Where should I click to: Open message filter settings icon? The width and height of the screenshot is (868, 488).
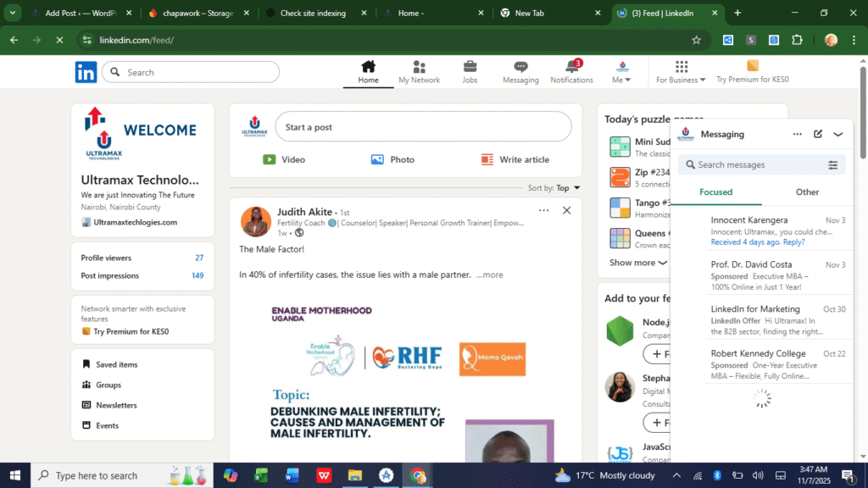pos(832,165)
